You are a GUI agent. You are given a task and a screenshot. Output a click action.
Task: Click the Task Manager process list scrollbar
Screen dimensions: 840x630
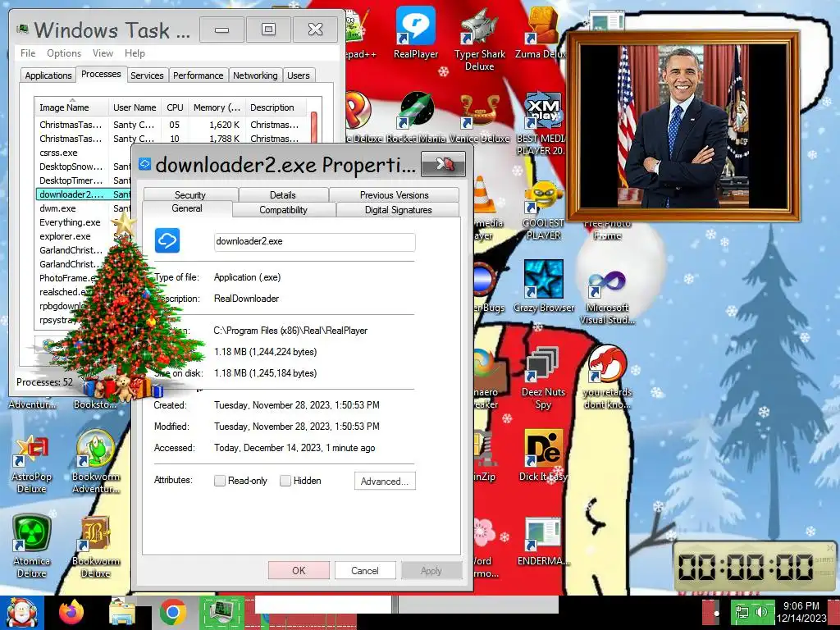pyautogui.click(x=314, y=127)
